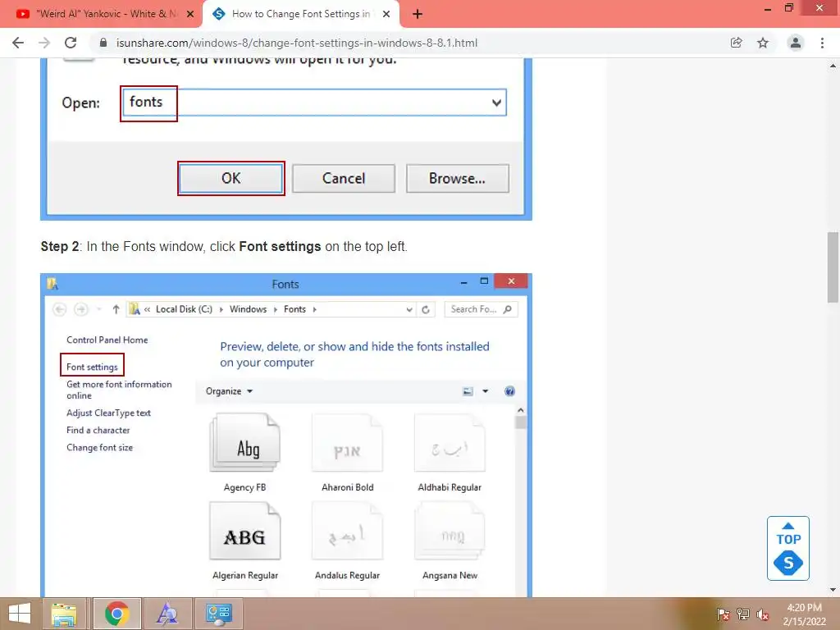The width and height of the screenshot is (840, 630).
Task: Open a new browser tab
Action: (418, 14)
